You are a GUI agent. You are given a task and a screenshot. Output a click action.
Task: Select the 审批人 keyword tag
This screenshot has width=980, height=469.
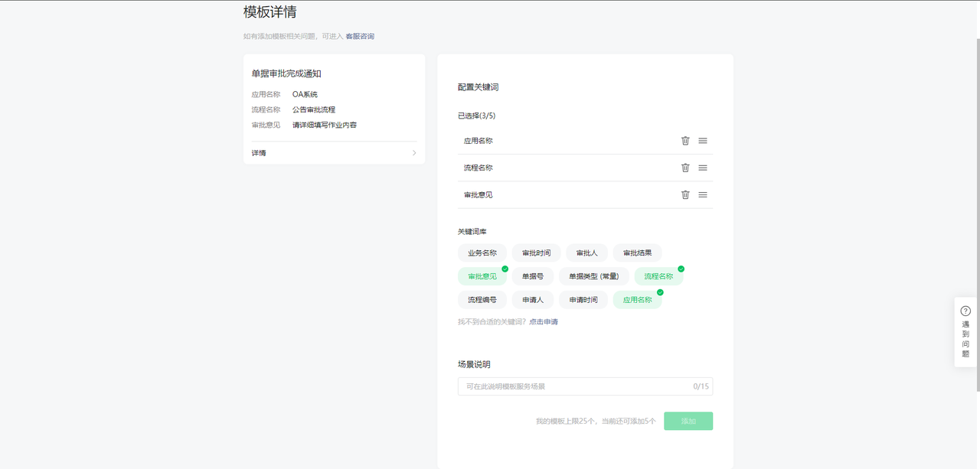586,253
